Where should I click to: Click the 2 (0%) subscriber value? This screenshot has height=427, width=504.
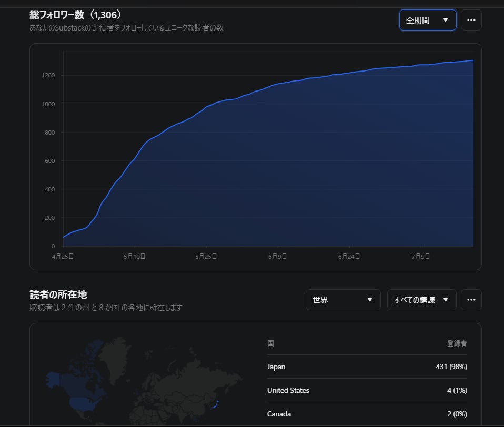(457, 414)
